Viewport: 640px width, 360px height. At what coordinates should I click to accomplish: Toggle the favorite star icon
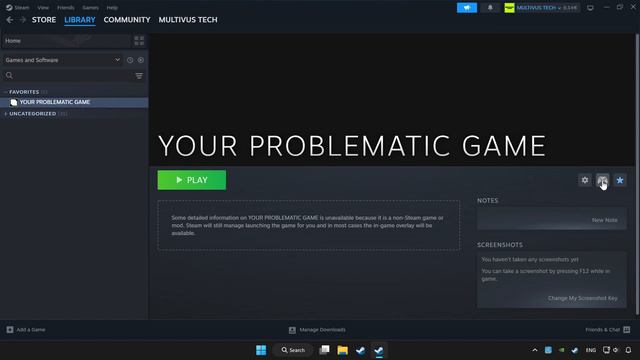[620, 180]
